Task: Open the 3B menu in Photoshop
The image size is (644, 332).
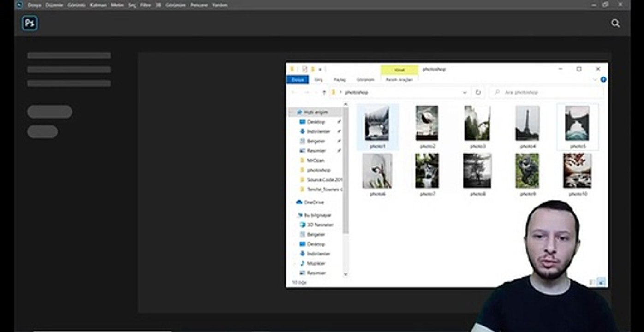Action: pyautogui.click(x=158, y=5)
